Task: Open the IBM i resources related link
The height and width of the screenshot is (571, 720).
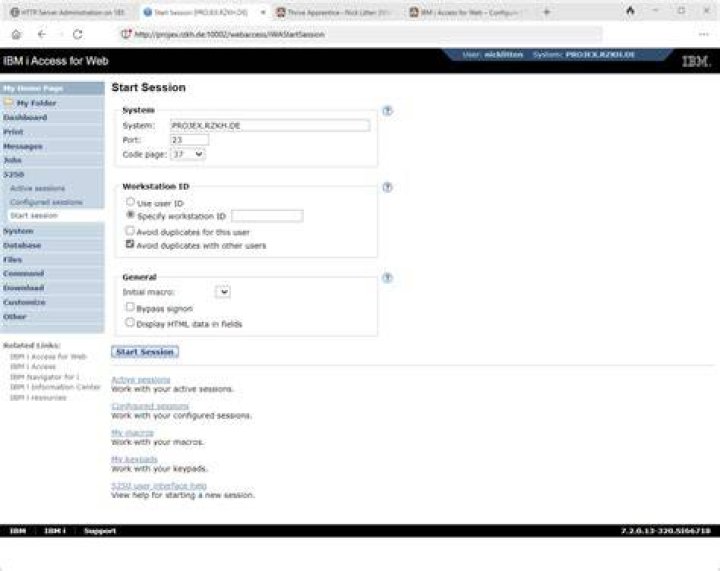Action: coord(38,398)
